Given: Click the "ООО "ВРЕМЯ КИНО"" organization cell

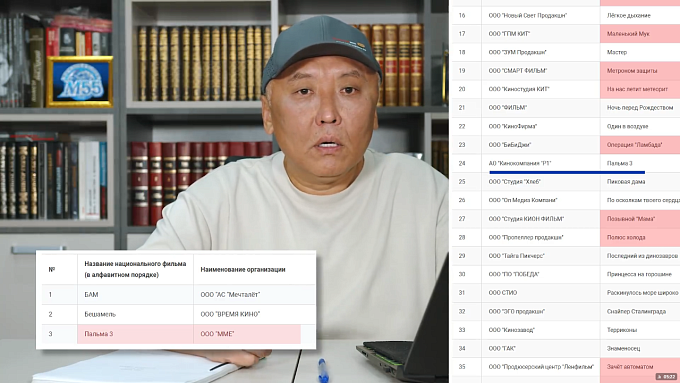Looking at the screenshot, I should click(x=254, y=314).
